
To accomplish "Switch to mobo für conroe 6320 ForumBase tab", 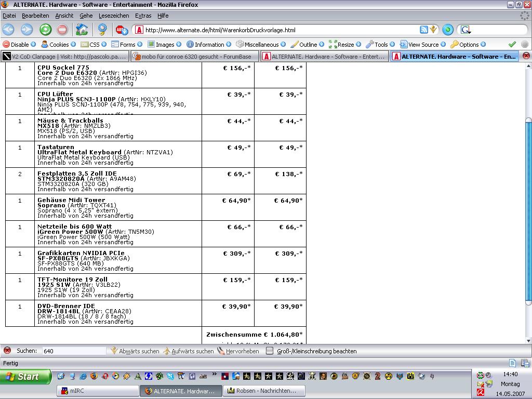I will click(x=194, y=56).
